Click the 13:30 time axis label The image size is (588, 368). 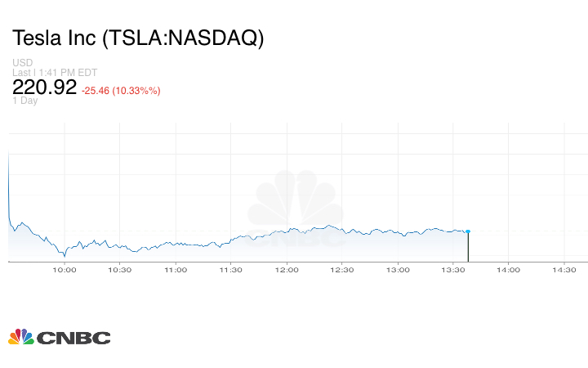453,270
